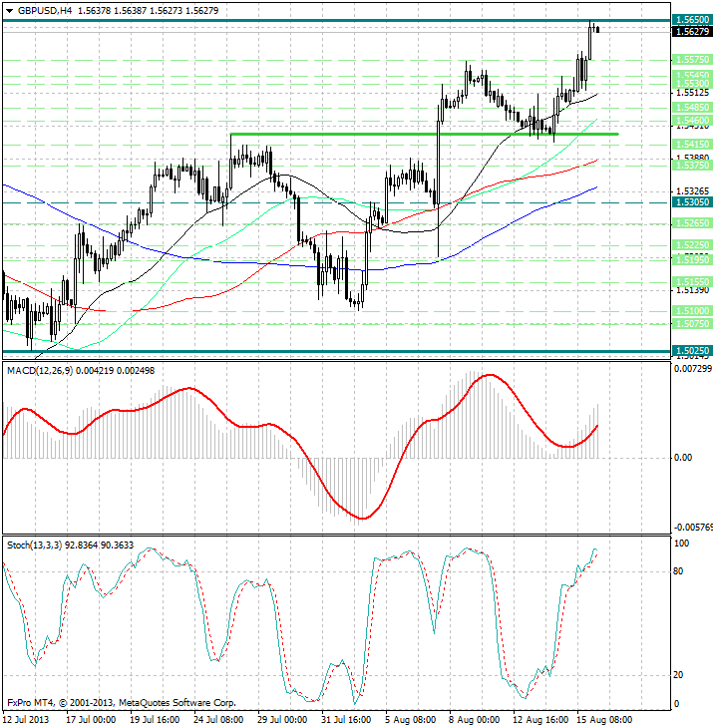The height and width of the screenshot is (728, 713).
Task: Click the GBPUSD,H4 chart title text
Action: tap(45, 10)
